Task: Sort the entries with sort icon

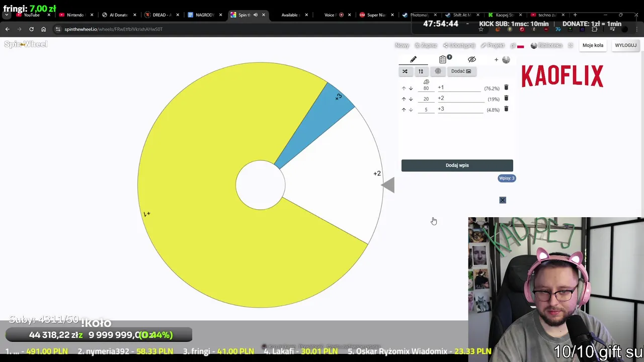Action: point(421,71)
